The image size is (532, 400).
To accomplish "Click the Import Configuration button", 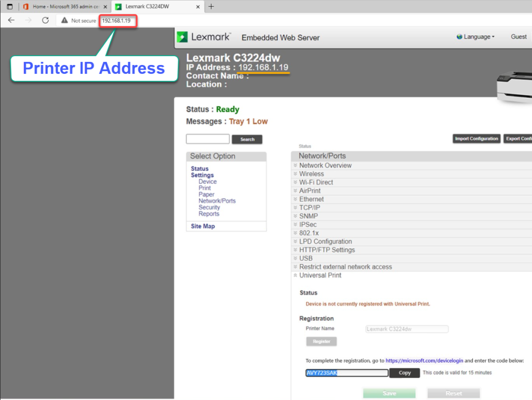I will click(x=476, y=139).
